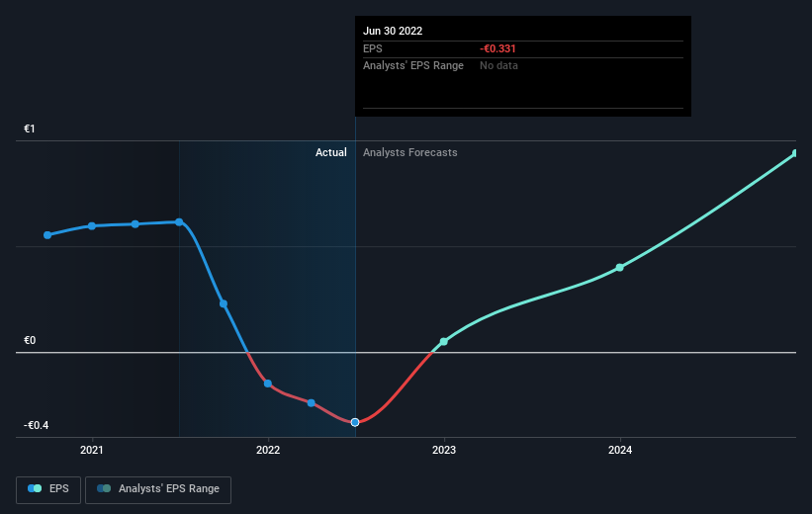Click the €1 y-axis label
This screenshot has height=514, width=812.
pyautogui.click(x=30, y=128)
